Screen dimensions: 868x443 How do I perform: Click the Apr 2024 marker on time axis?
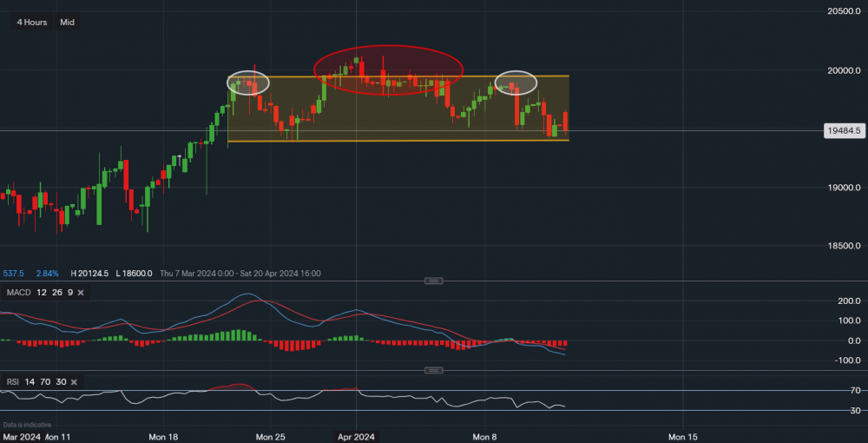(x=356, y=435)
